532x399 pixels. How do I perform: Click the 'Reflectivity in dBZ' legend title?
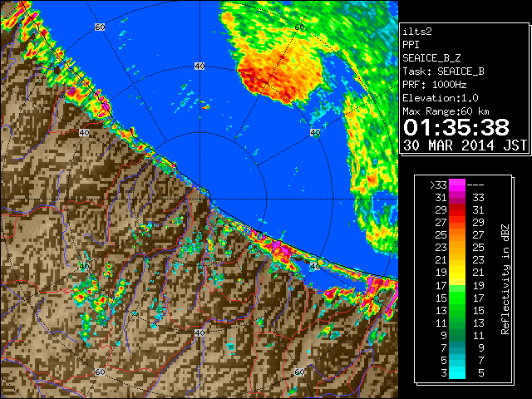click(x=505, y=279)
